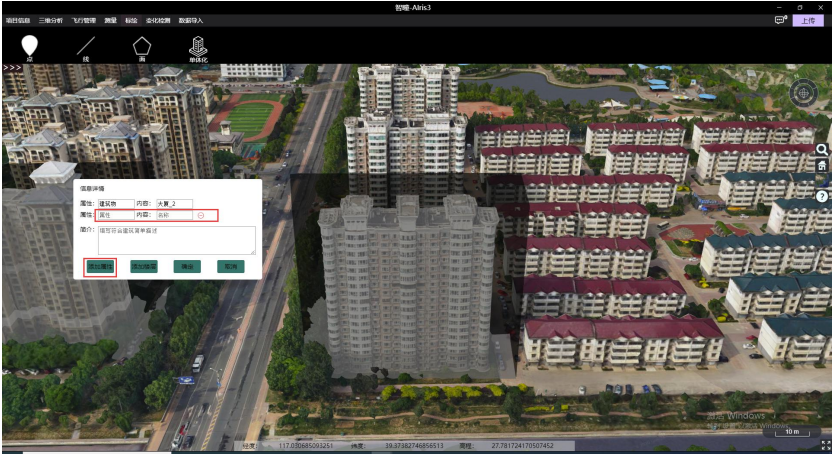Remove the attribute row with red minus
Screen dimensions: 832x454
[x=200, y=215]
